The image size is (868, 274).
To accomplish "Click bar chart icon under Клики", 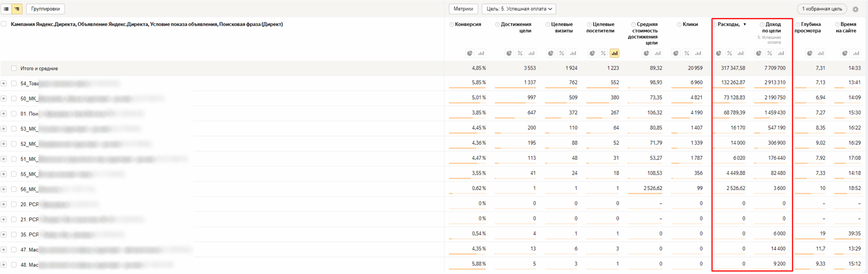I will click(698, 53).
